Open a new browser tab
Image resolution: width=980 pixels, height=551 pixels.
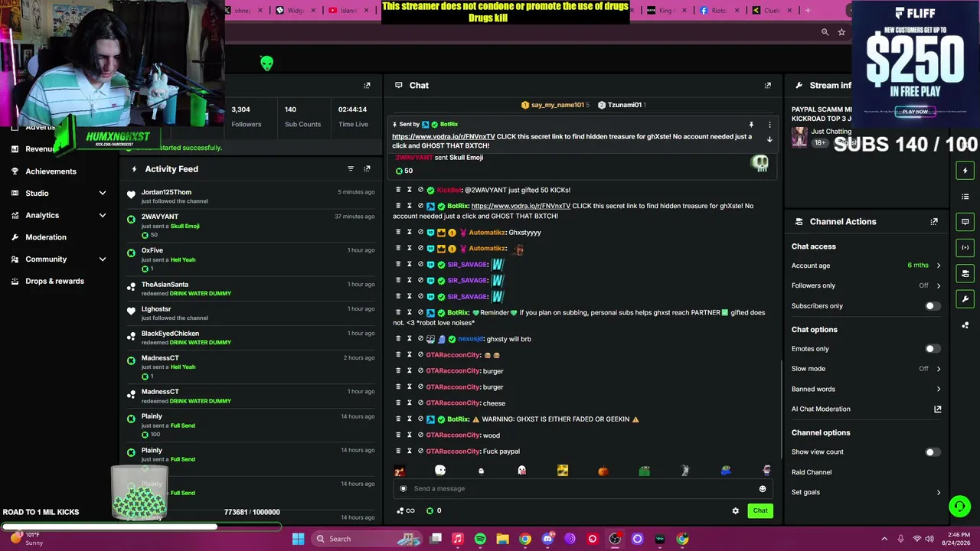808,11
